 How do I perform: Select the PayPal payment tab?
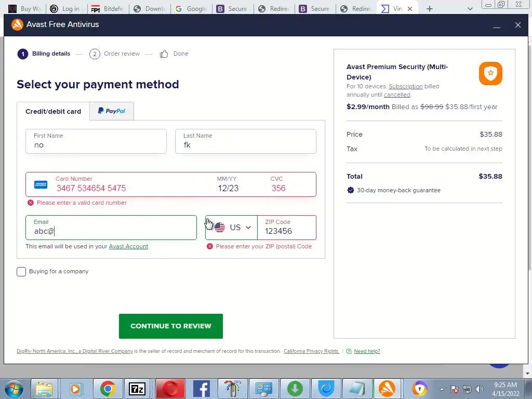click(x=112, y=111)
